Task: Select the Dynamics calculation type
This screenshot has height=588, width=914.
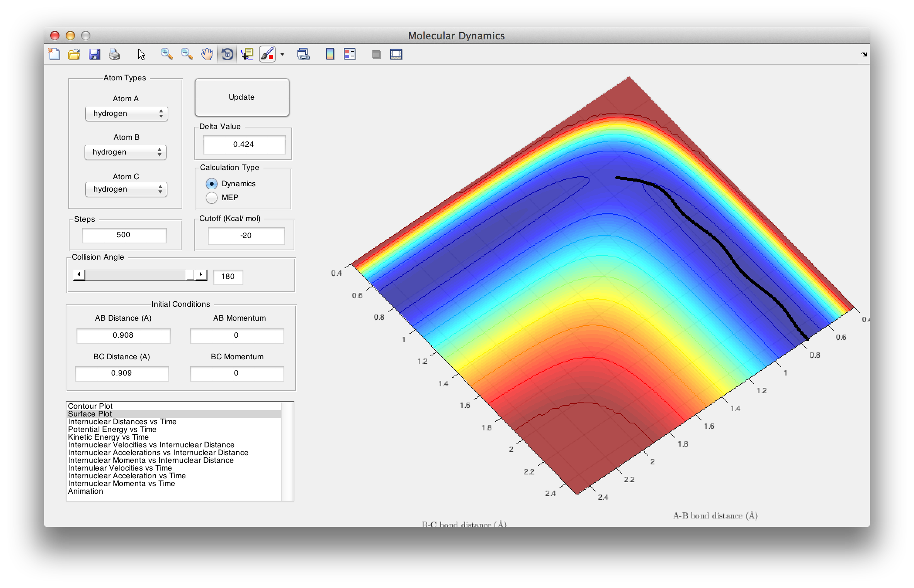Action: pos(212,184)
